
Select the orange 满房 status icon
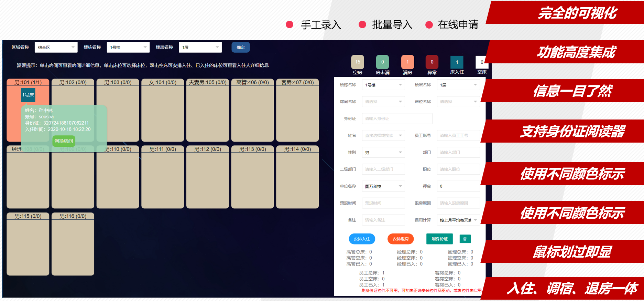coord(407,62)
